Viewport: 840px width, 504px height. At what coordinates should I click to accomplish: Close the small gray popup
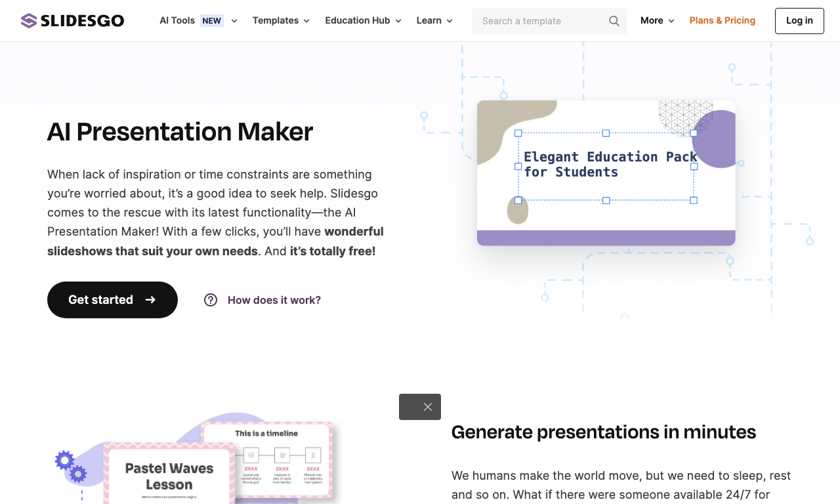(x=428, y=407)
